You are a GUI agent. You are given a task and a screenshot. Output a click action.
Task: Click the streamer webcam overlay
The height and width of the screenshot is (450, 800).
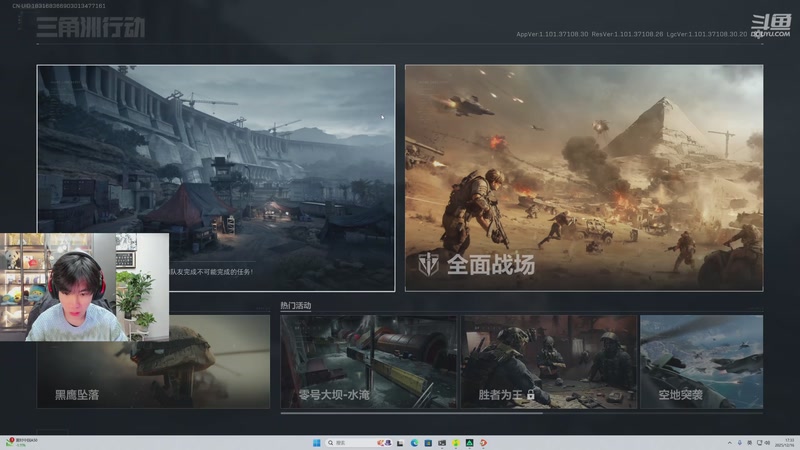84,287
